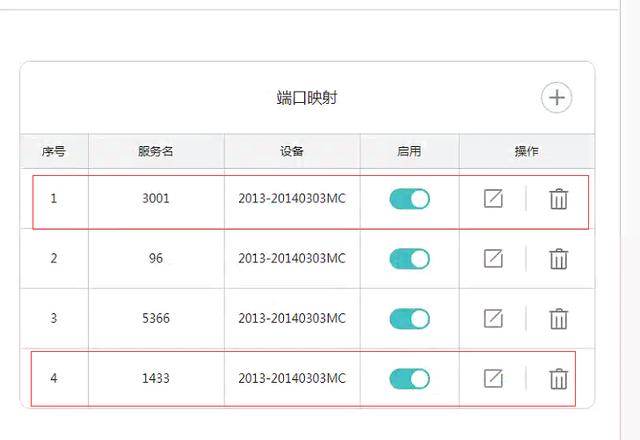
Task: Click the 序号 column header
Action: pyautogui.click(x=54, y=152)
